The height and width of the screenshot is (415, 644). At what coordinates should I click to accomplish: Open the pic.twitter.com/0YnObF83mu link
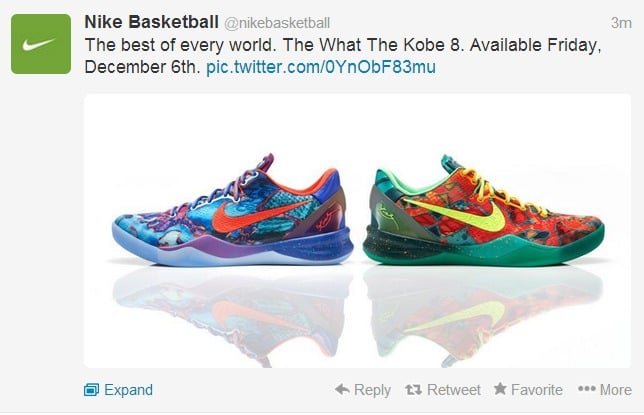coord(321,67)
